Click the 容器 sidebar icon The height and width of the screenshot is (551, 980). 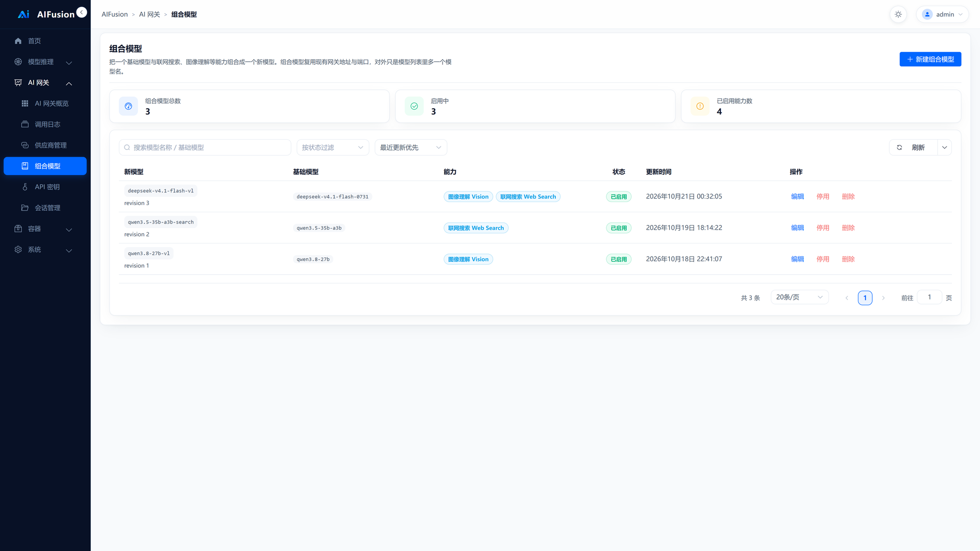point(18,229)
